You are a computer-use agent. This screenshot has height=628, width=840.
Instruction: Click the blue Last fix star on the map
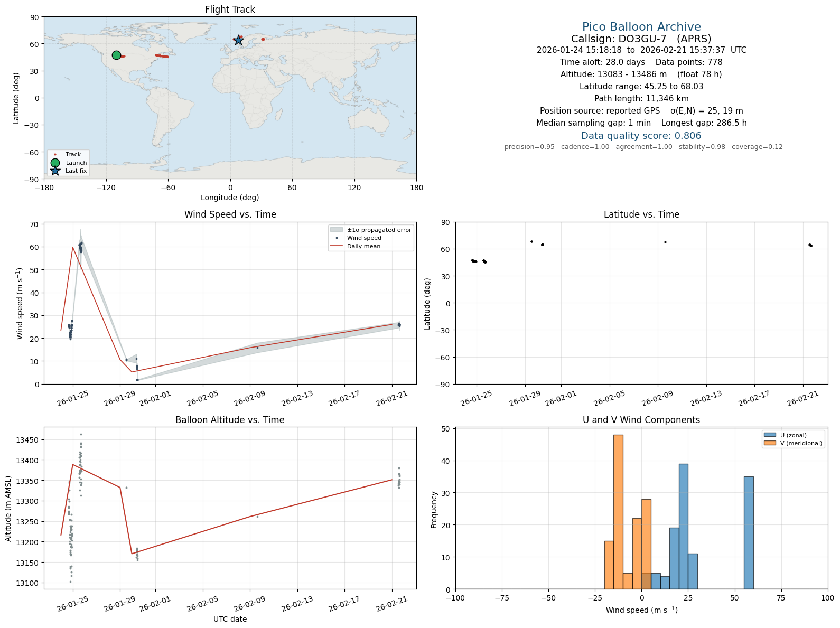click(238, 40)
